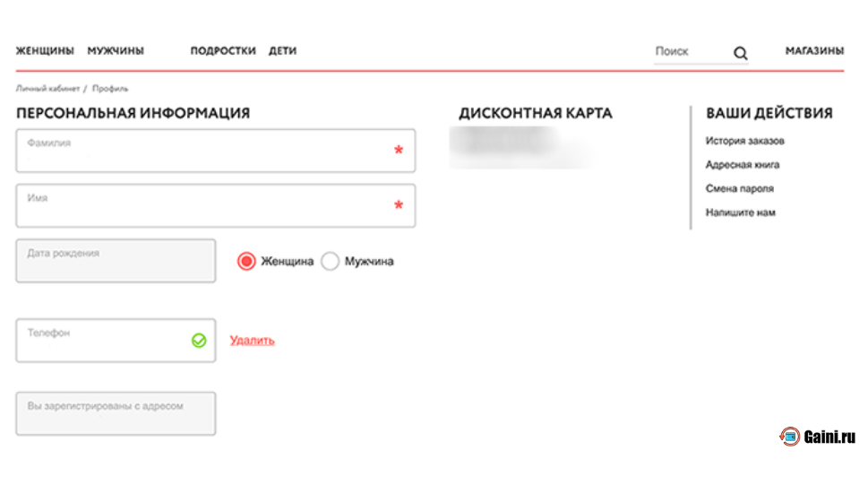Go to МАГАЗИНЫ page
Viewport: 868px width, 485px height.
click(814, 51)
